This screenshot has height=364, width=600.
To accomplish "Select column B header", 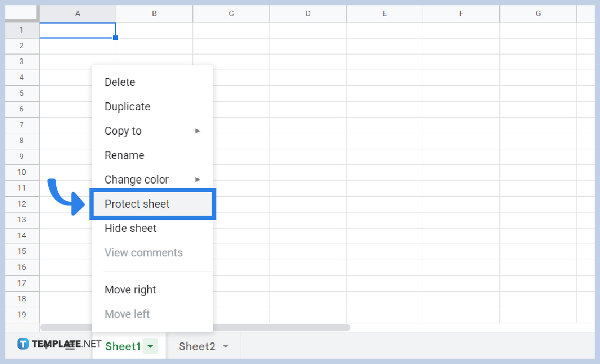I will 154,13.
